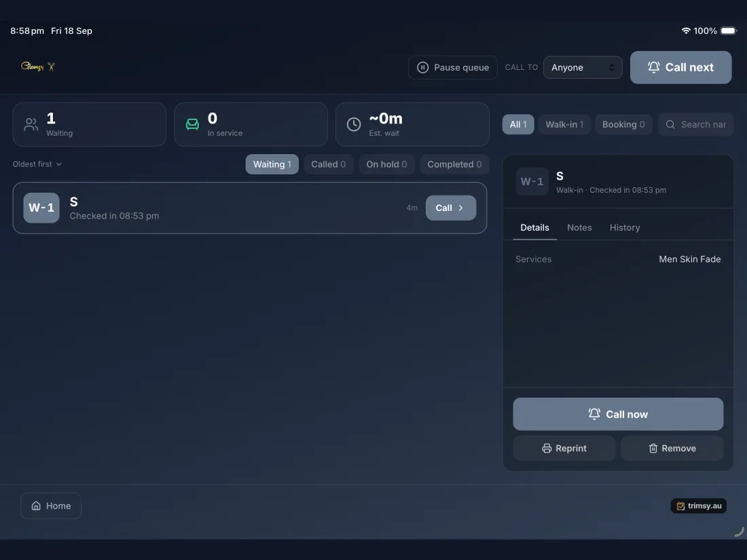The height and width of the screenshot is (560, 747).
Task: Click the 4m wait time label
Action: tap(412, 208)
